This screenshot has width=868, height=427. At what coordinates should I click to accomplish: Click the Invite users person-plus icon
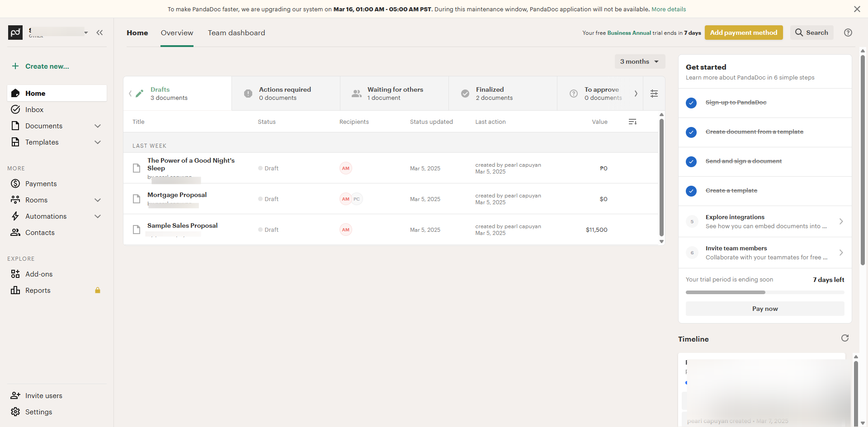click(15, 395)
